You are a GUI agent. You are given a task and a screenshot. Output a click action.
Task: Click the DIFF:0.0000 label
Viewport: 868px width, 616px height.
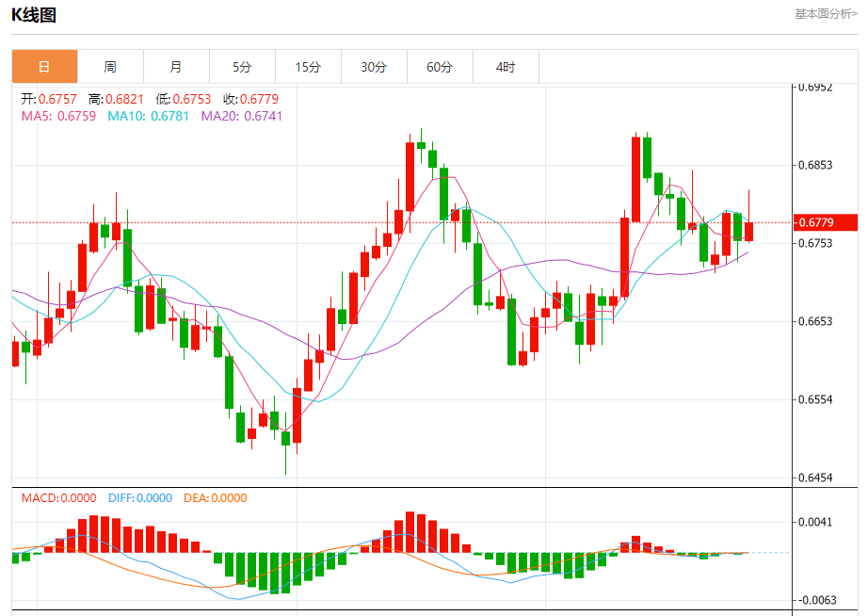(140, 497)
